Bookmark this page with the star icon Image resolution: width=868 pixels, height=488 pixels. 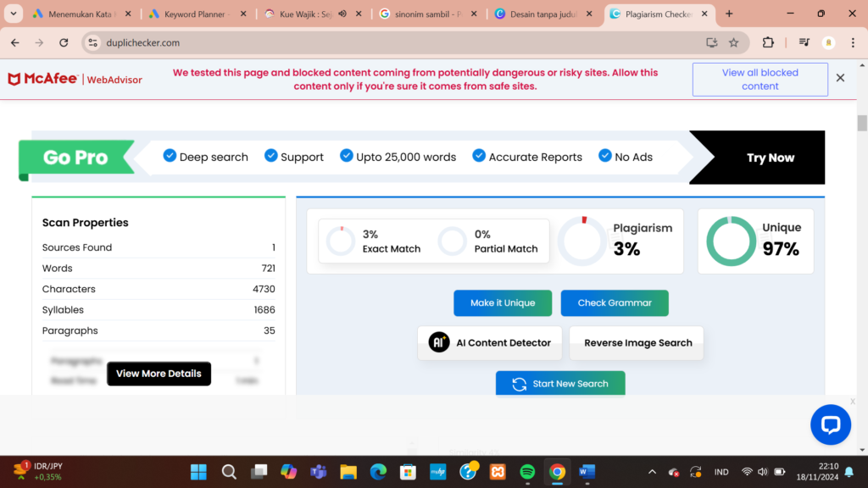(x=734, y=42)
